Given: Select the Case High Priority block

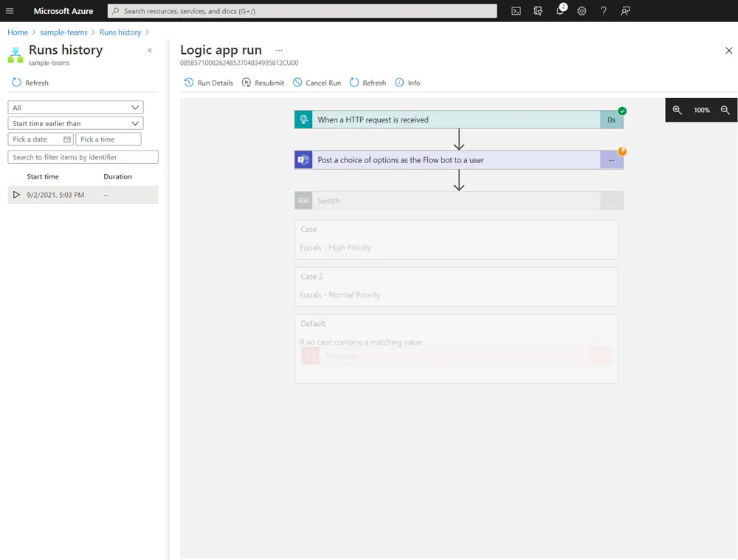Looking at the screenshot, I should point(456,240).
